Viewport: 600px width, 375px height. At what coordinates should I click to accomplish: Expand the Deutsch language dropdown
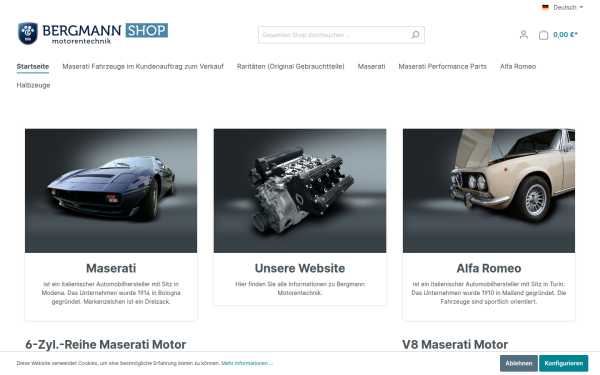coord(568,7)
